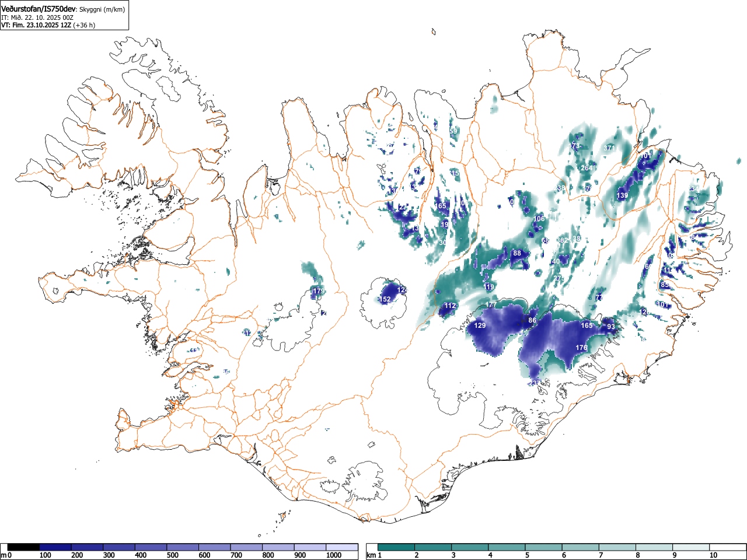
Task: Click the 'VT: Fim. 23.10.2025 12Z' line
Action: tap(36, 25)
